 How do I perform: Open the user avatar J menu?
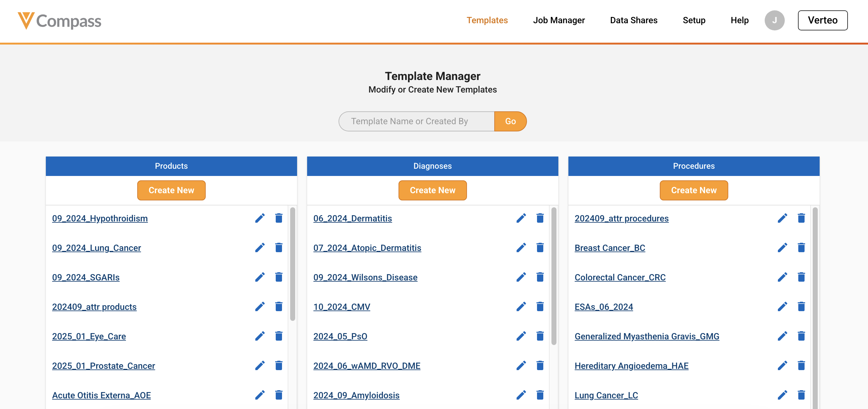774,20
